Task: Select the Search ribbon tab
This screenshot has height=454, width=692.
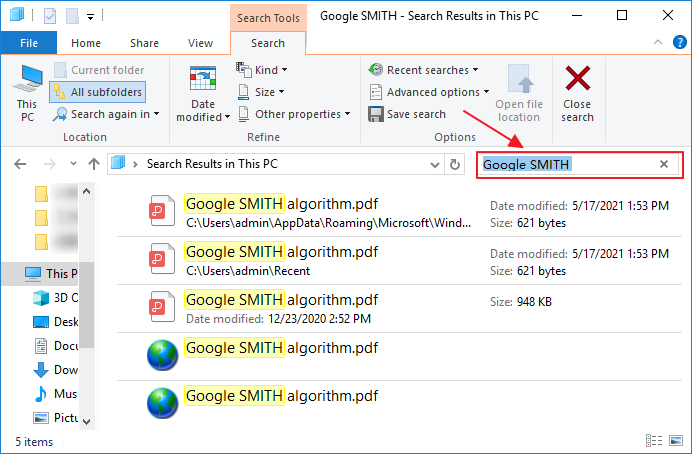Action: [x=268, y=43]
